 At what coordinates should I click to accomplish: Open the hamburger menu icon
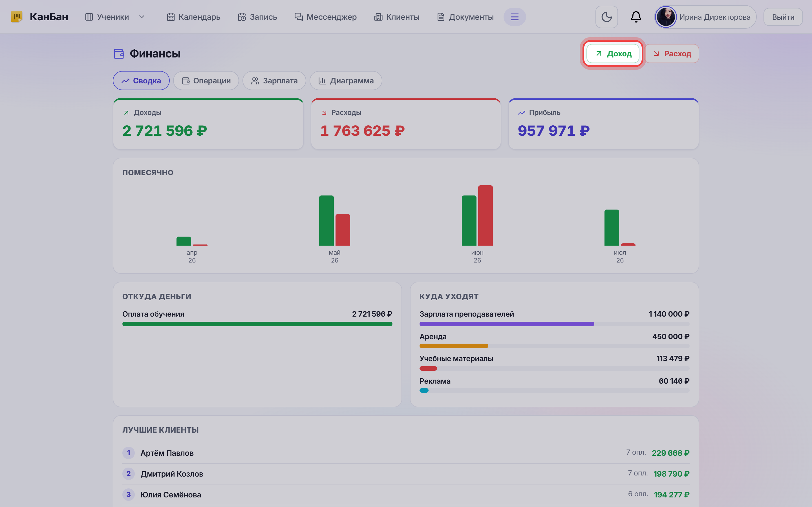click(514, 17)
